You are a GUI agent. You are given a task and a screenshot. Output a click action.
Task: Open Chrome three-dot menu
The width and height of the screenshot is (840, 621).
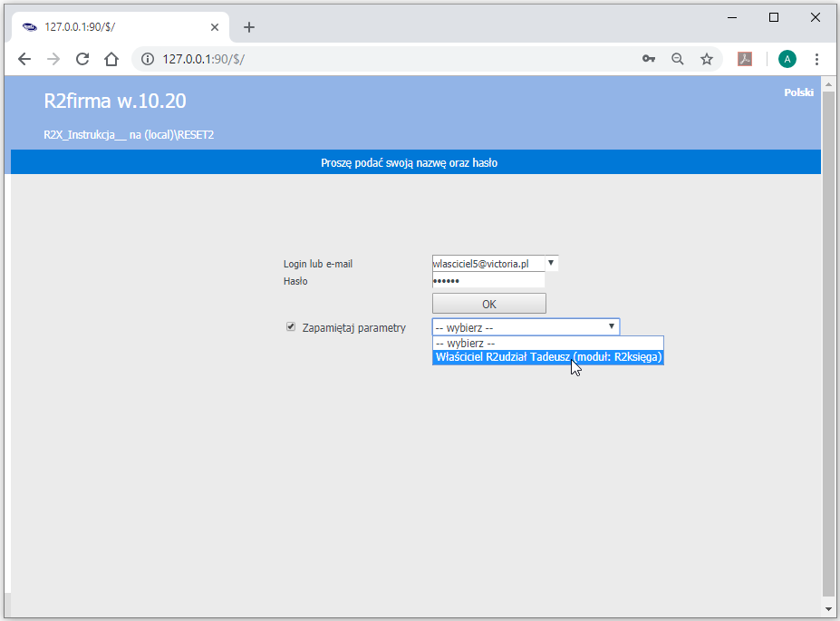tap(816, 59)
